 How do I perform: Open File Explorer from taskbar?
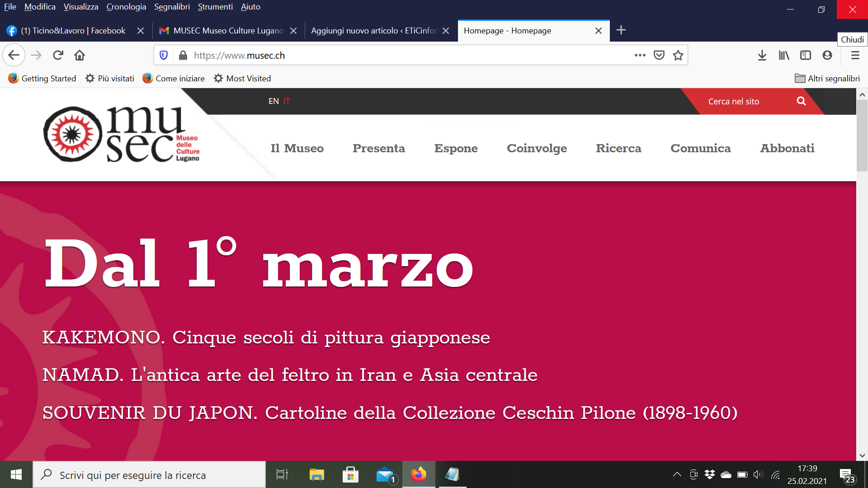click(x=316, y=474)
